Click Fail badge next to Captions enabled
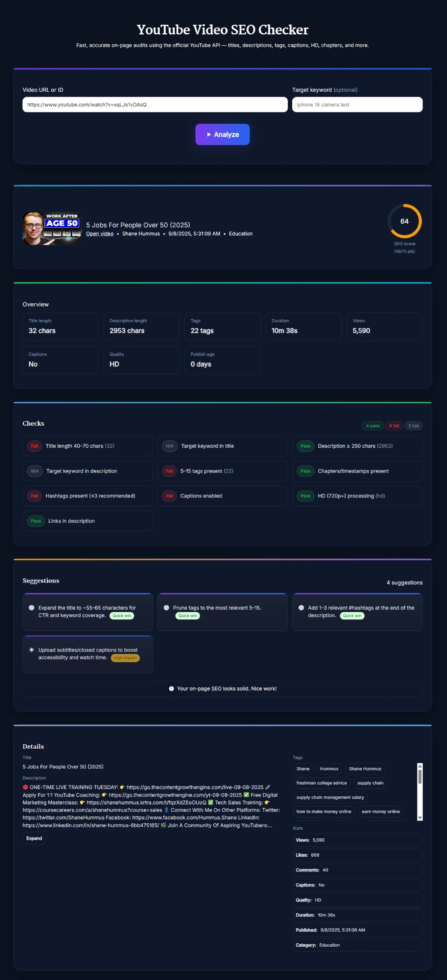The width and height of the screenshot is (447, 980). pyautogui.click(x=169, y=496)
